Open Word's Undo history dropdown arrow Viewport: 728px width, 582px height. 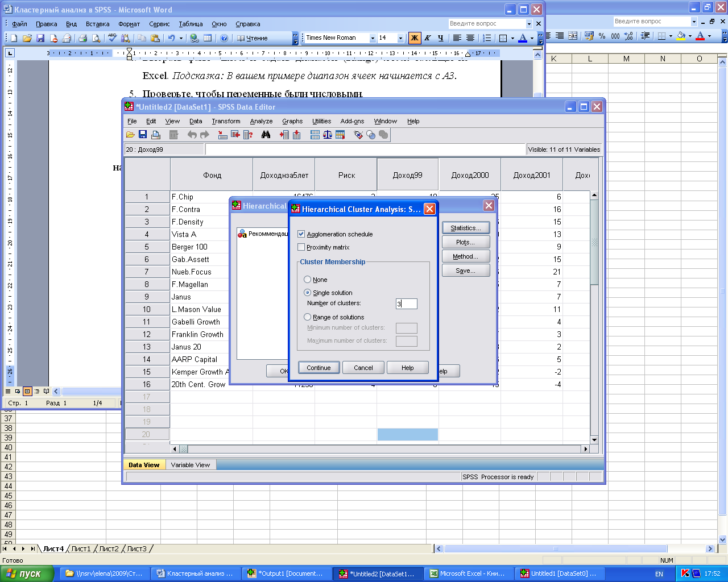tap(181, 38)
